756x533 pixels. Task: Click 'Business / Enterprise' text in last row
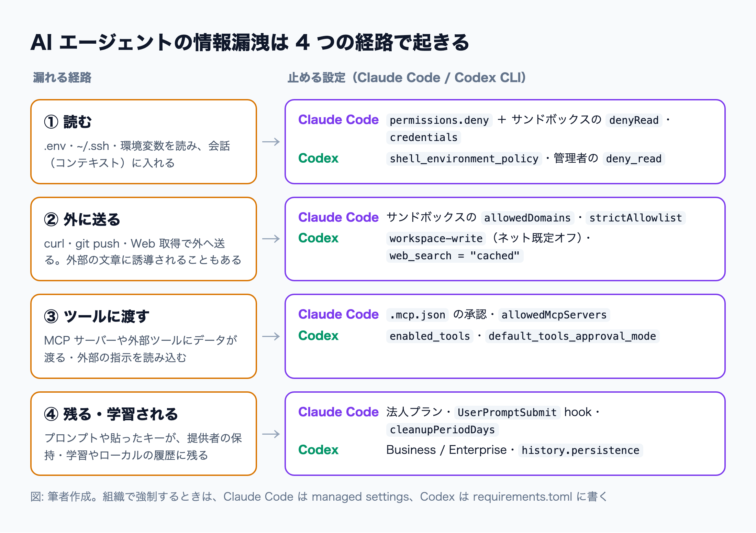click(446, 450)
